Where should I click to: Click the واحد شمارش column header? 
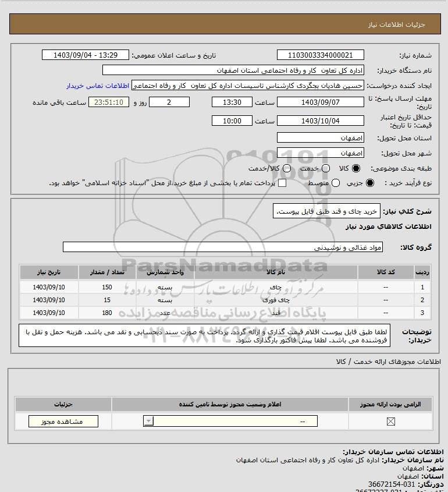click(165, 272)
